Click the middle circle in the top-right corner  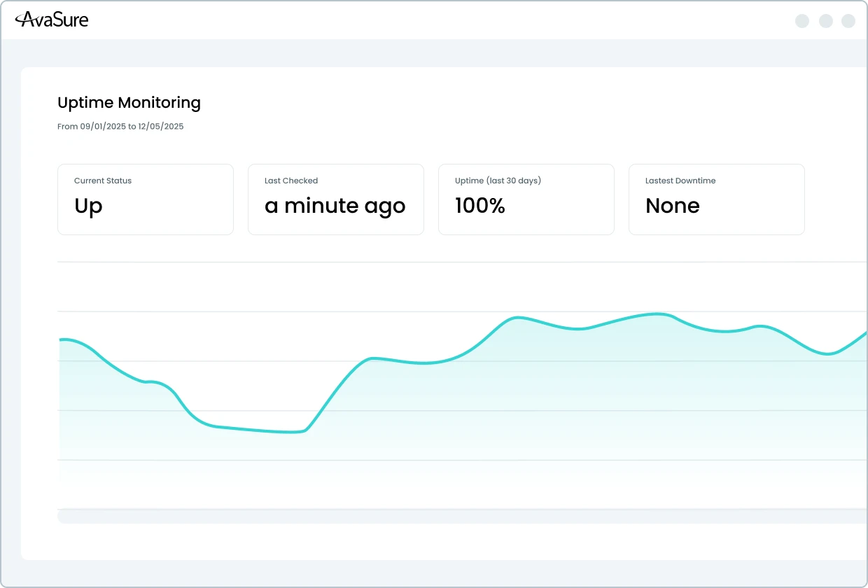click(x=825, y=21)
